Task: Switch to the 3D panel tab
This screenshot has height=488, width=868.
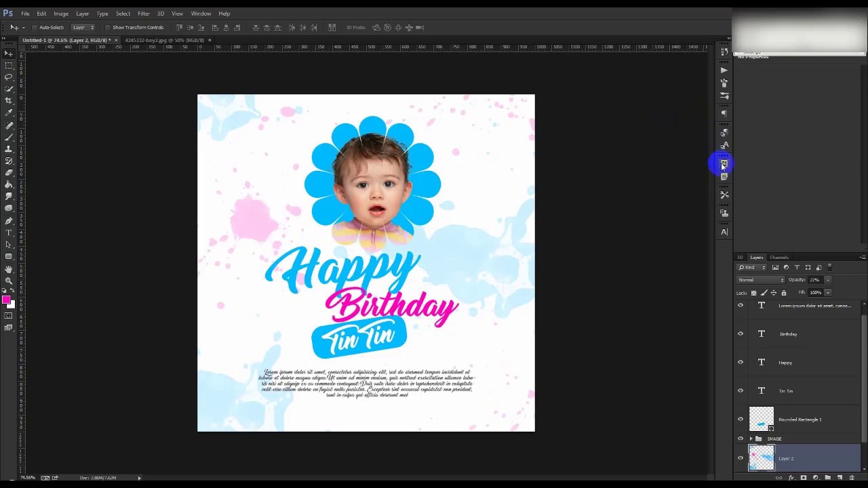Action: tap(740, 258)
